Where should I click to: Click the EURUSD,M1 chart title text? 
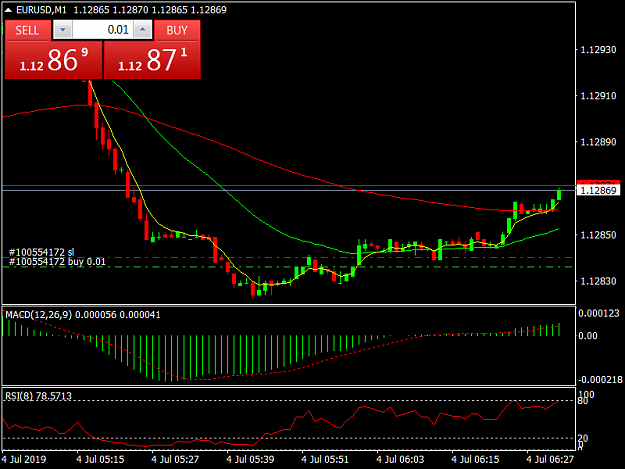[x=41, y=10]
